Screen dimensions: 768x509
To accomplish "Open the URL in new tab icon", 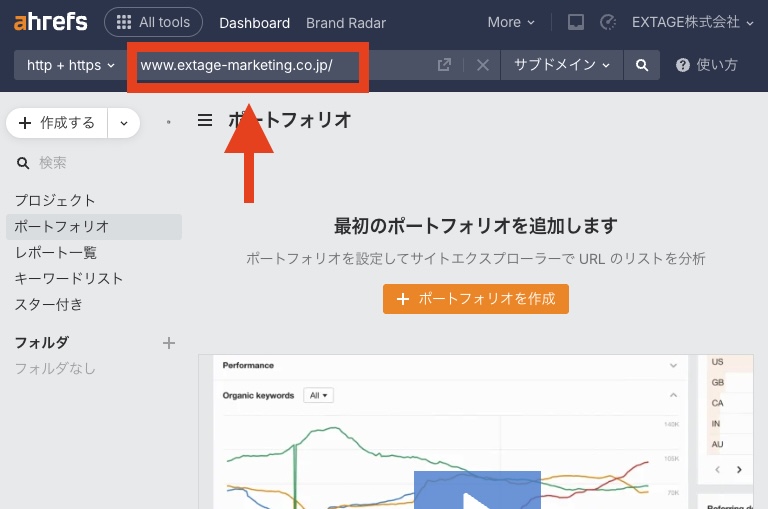I will [444, 65].
